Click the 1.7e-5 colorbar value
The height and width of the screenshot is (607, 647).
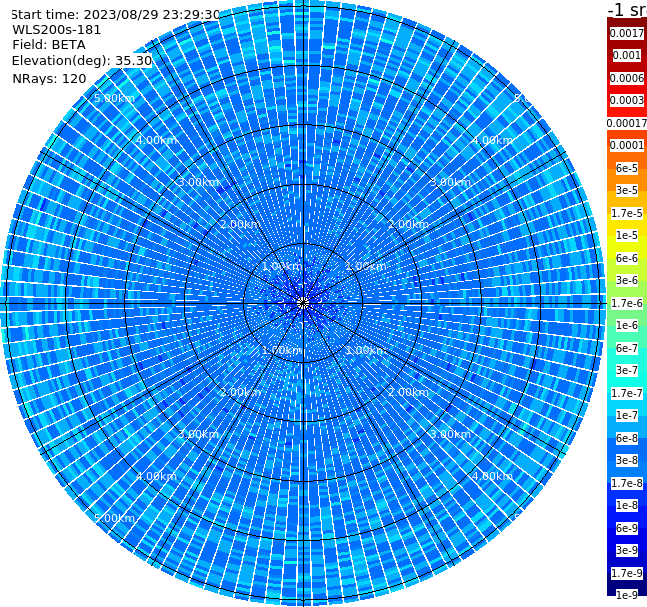(x=627, y=213)
